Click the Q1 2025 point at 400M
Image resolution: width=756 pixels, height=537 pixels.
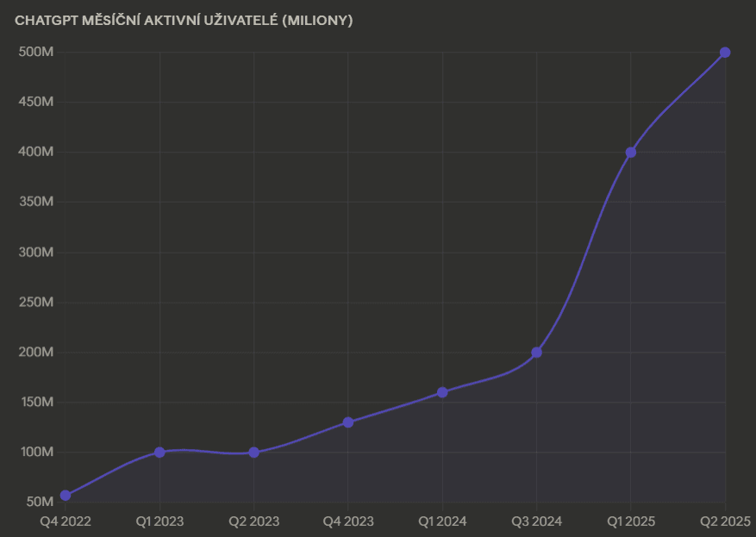point(631,153)
